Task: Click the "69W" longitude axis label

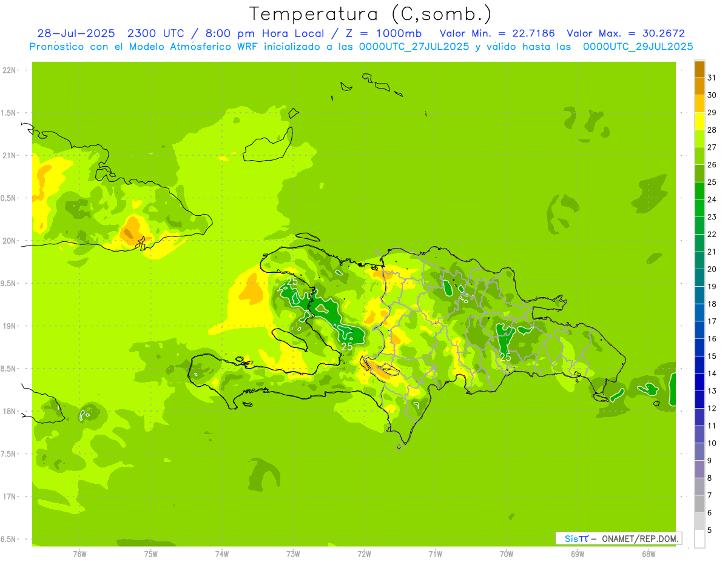Action: (578, 554)
